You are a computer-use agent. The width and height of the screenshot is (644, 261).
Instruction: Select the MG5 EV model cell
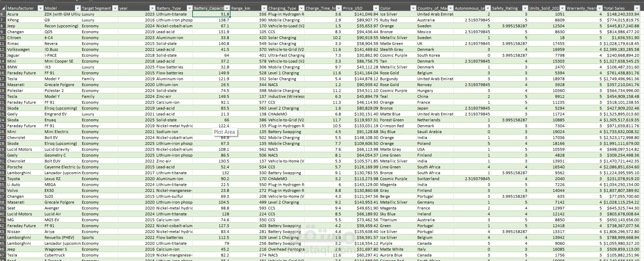[x=62, y=220]
